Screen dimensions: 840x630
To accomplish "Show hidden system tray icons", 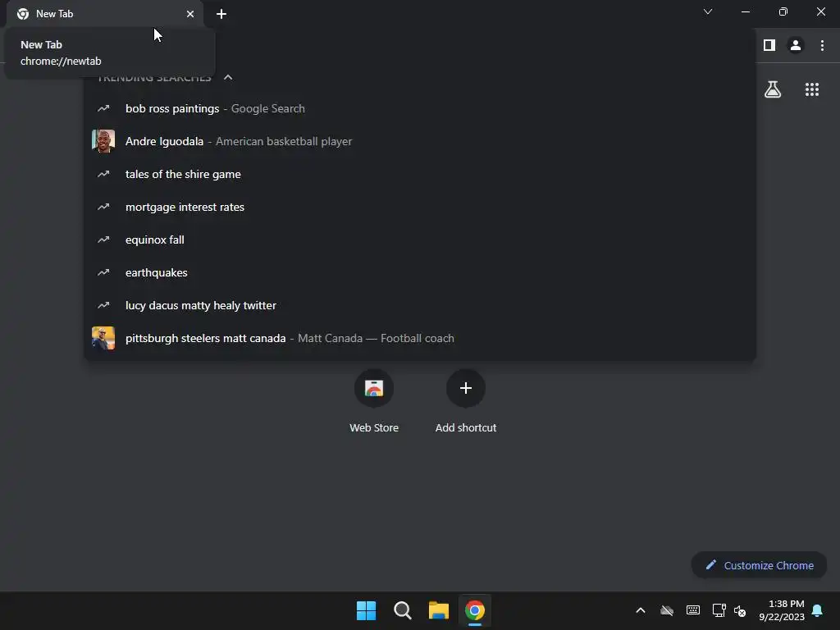I will [640, 610].
